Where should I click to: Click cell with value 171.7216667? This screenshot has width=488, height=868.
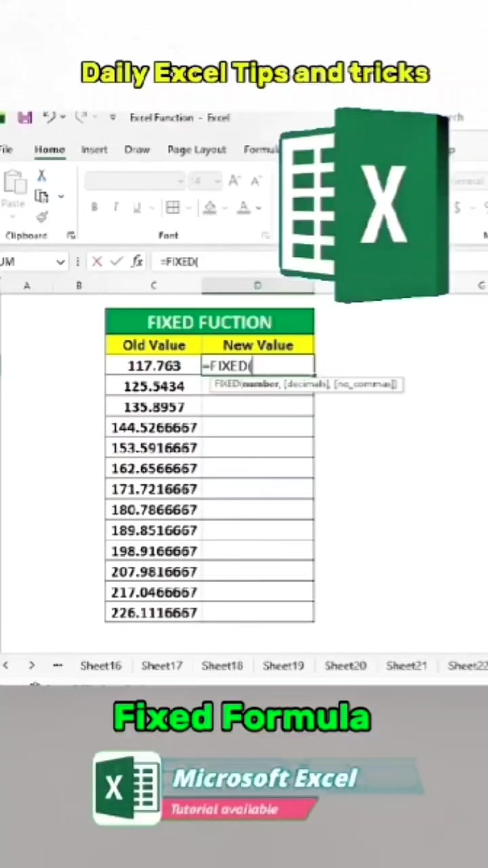tap(154, 489)
